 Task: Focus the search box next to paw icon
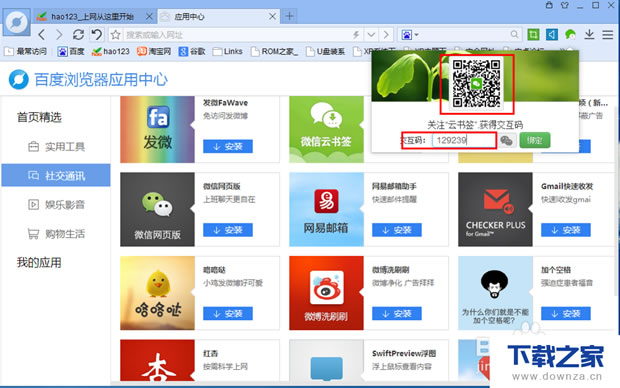(x=464, y=35)
